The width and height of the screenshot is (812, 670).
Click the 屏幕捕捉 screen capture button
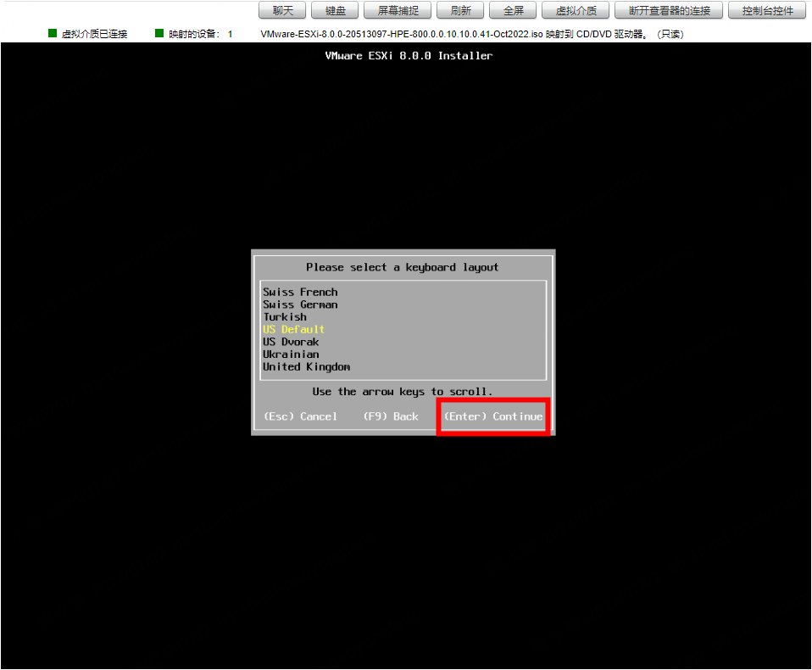(x=398, y=10)
